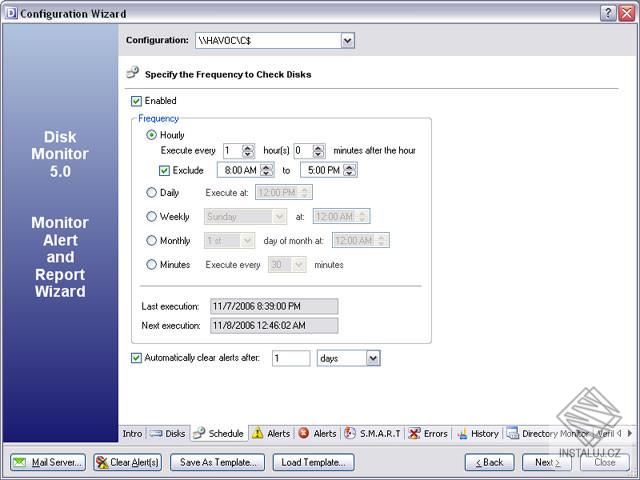
Task: Click the Daily 12:00 PM time spinner
Action: pos(305,192)
